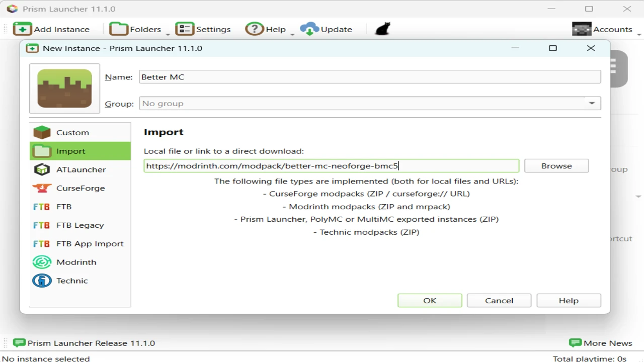Select the ATLauncher source

coord(80,170)
